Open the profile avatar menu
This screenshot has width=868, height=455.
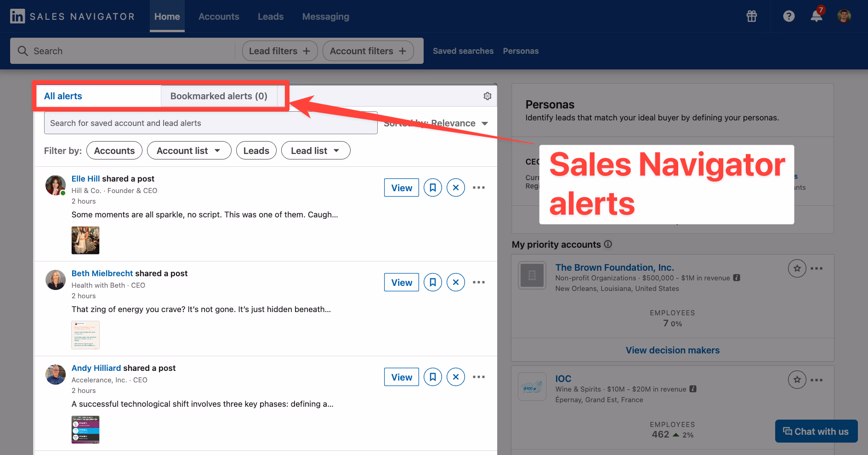844,16
